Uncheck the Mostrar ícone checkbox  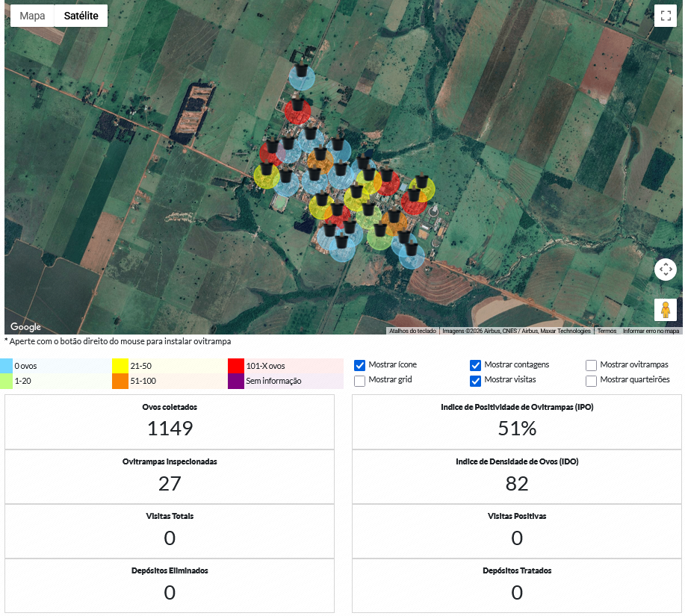359,365
